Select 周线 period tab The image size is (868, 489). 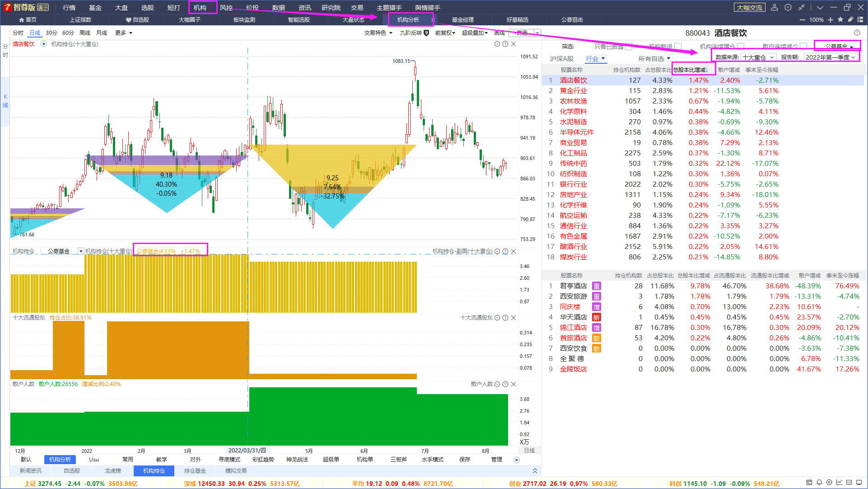pos(85,33)
